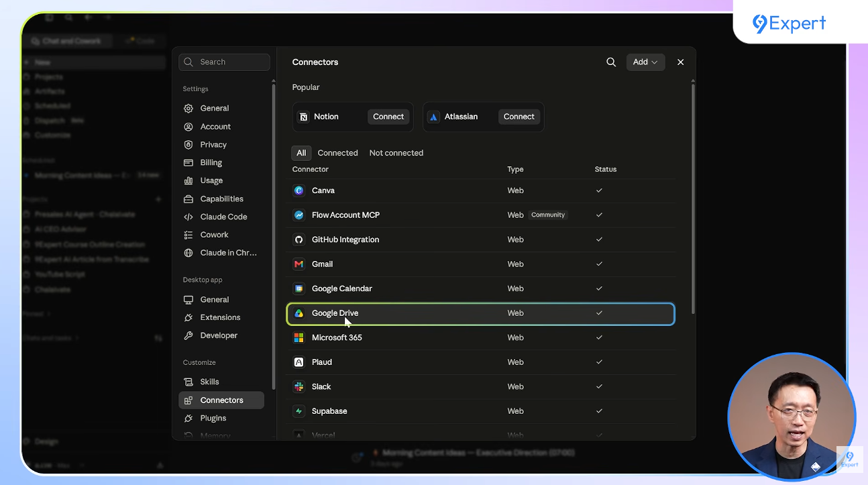Click the Skills icon in Customize

click(188, 382)
